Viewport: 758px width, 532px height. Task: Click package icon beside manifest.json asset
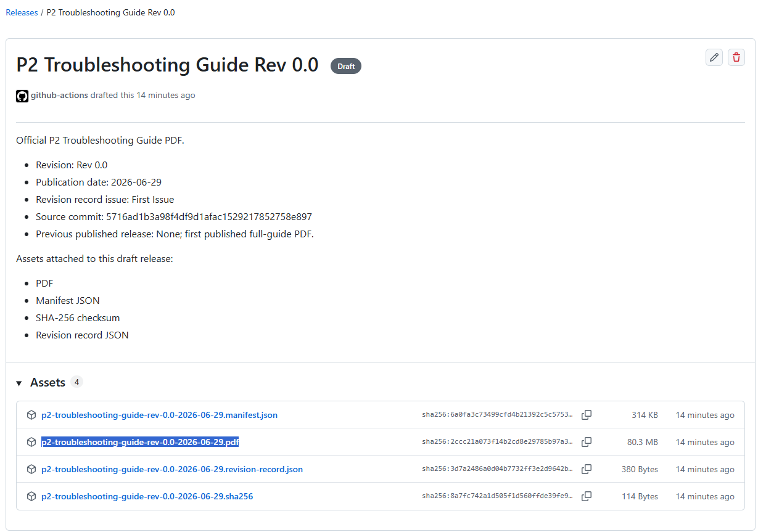coord(31,415)
